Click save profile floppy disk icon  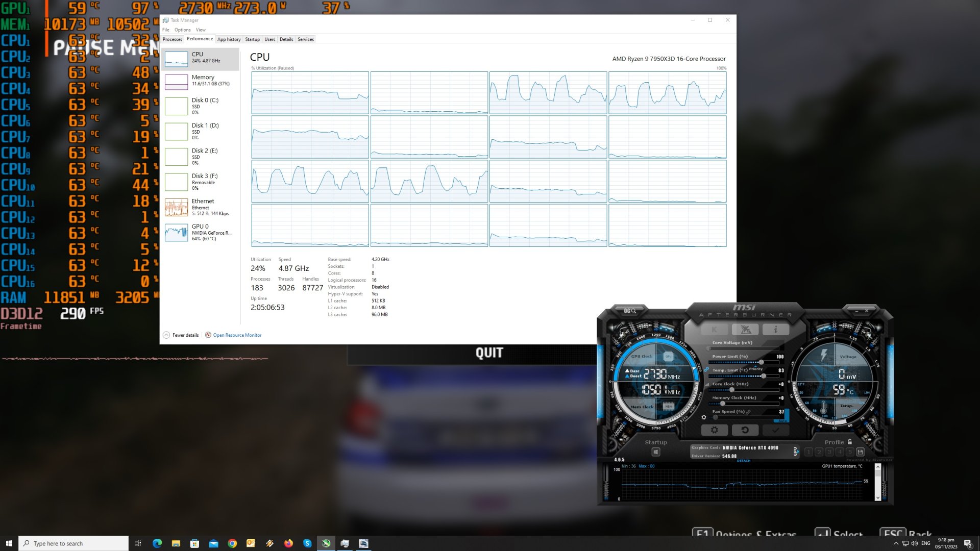click(x=860, y=452)
